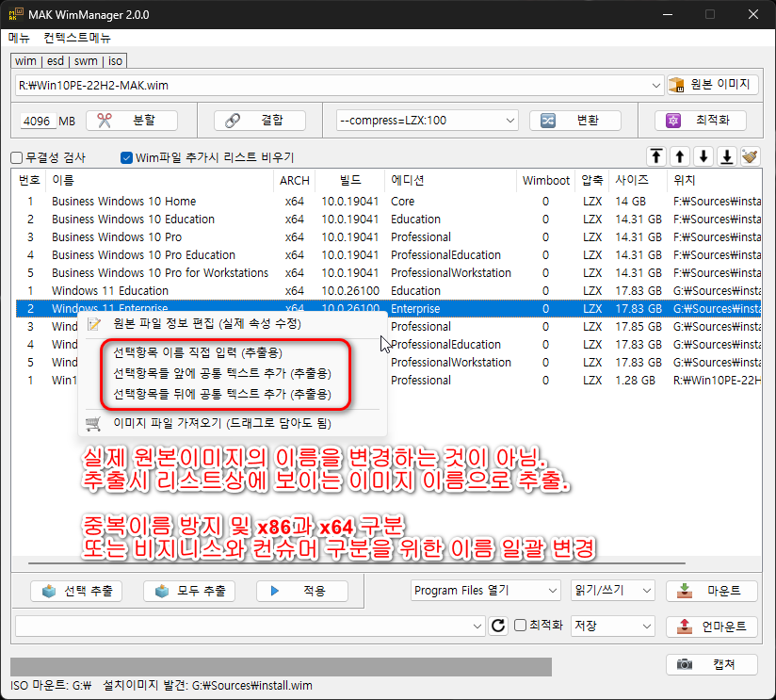Select 원본 파일 정보 편집 context menu item

coord(233,324)
